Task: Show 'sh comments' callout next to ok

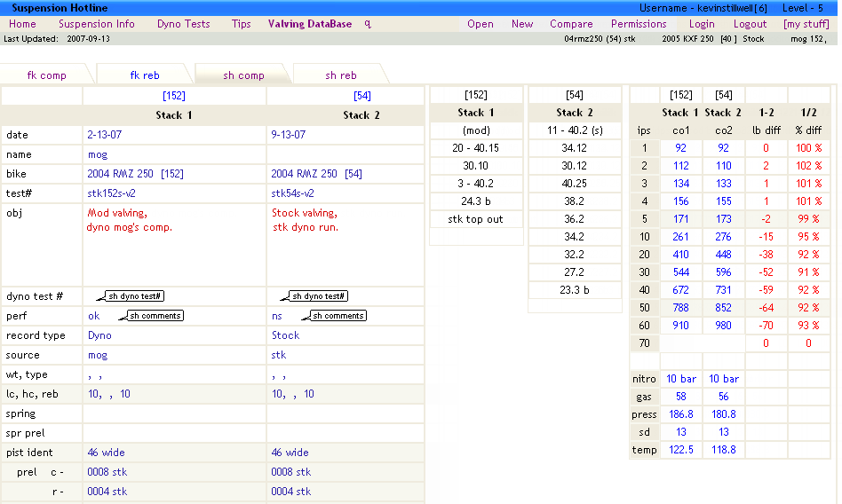Action: click(155, 316)
